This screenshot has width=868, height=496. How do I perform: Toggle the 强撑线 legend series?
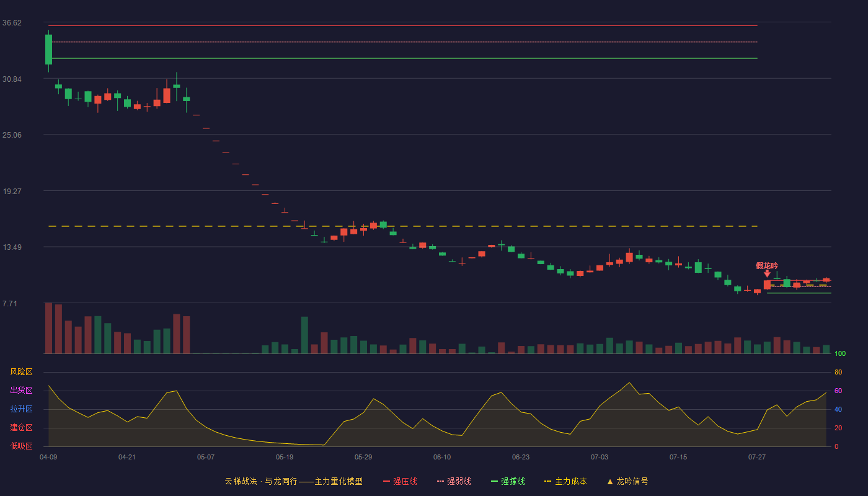click(x=508, y=481)
